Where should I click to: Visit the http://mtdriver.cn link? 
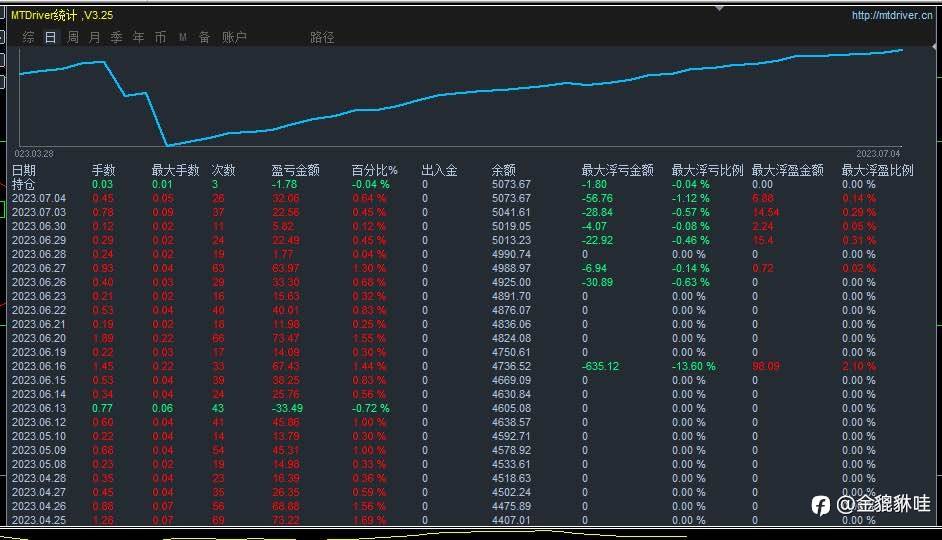pos(892,15)
